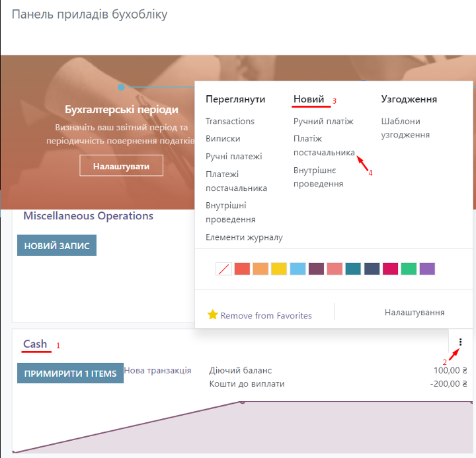The height and width of the screenshot is (458, 476).
Task: Click Елементи журналу menu entry
Action: pos(244,237)
